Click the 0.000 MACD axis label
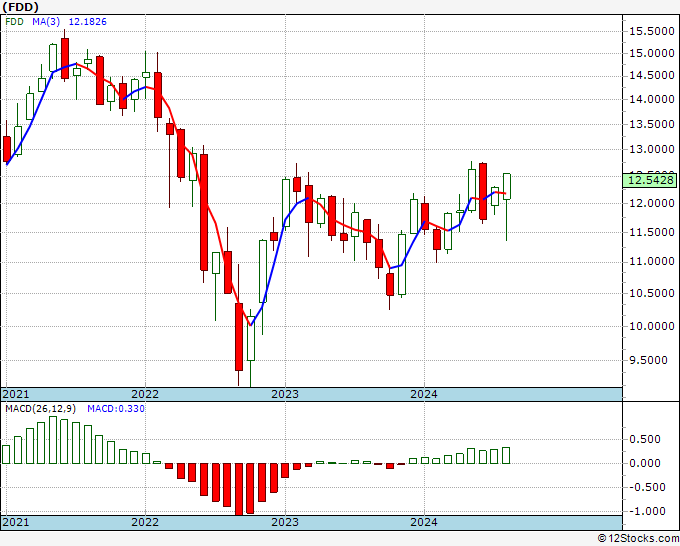Screen dimensions: 680x546 point(645,463)
